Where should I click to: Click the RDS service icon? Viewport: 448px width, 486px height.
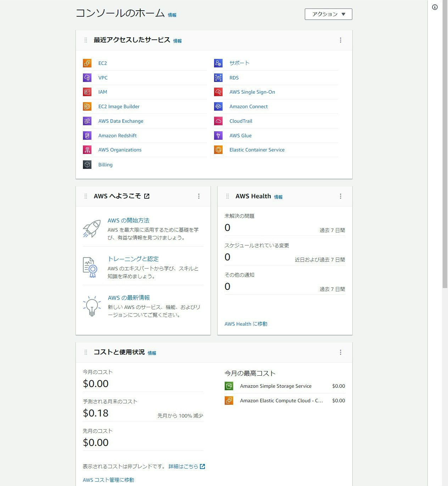(x=218, y=78)
